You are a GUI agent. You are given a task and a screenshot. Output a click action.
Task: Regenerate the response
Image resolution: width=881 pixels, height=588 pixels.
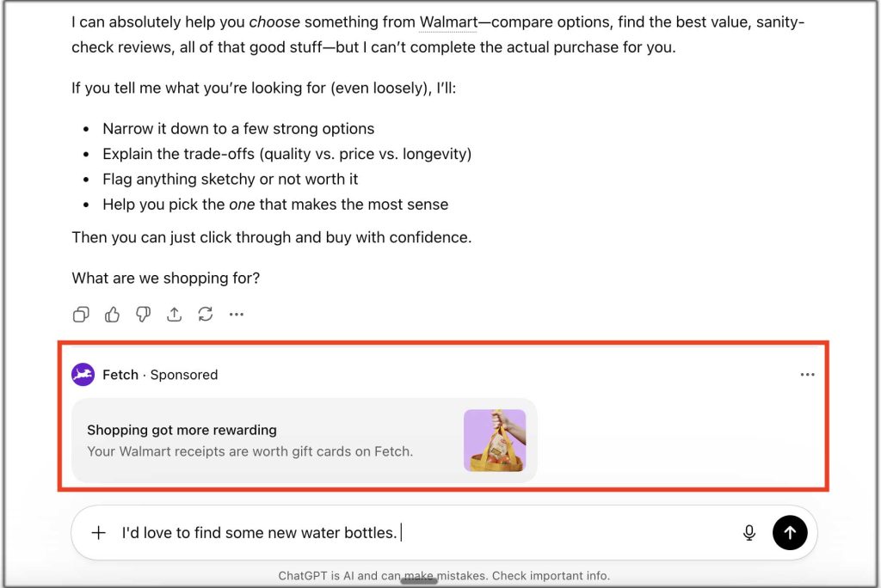(205, 315)
